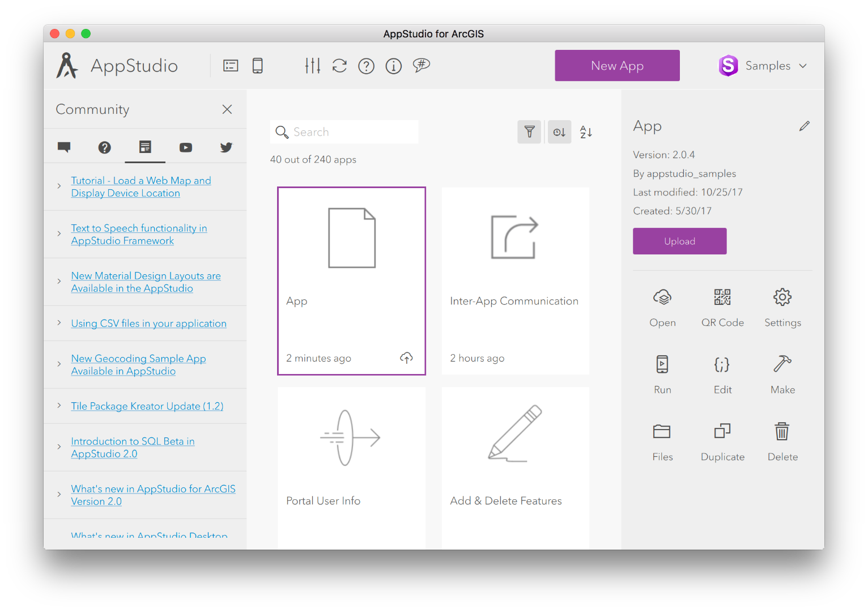Select the Community blog posts tab
868x612 pixels.
point(145,147)
